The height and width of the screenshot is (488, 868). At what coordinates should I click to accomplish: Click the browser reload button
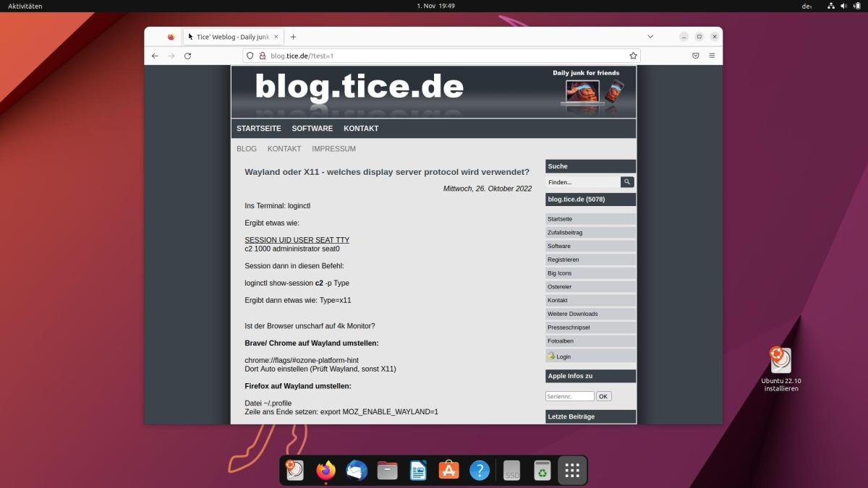point(187,56)
